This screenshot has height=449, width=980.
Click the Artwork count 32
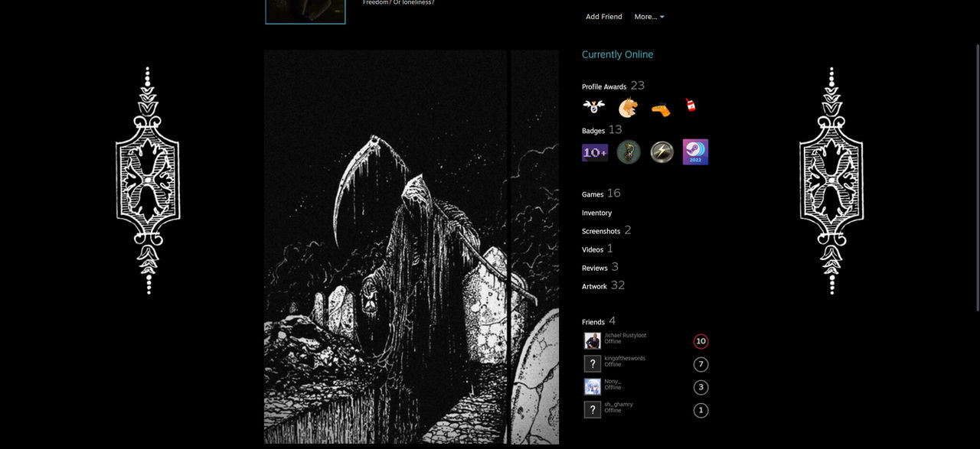[x=618, y=285]
